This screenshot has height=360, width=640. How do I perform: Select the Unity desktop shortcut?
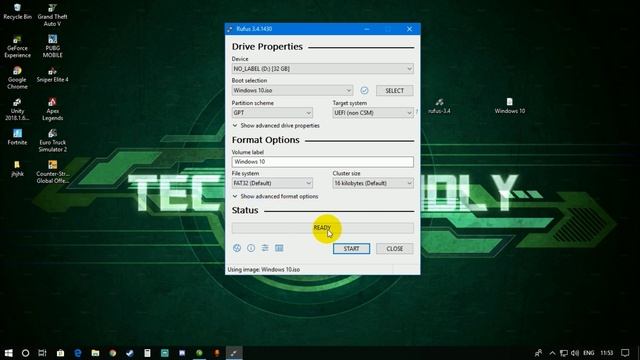(17, 110)
